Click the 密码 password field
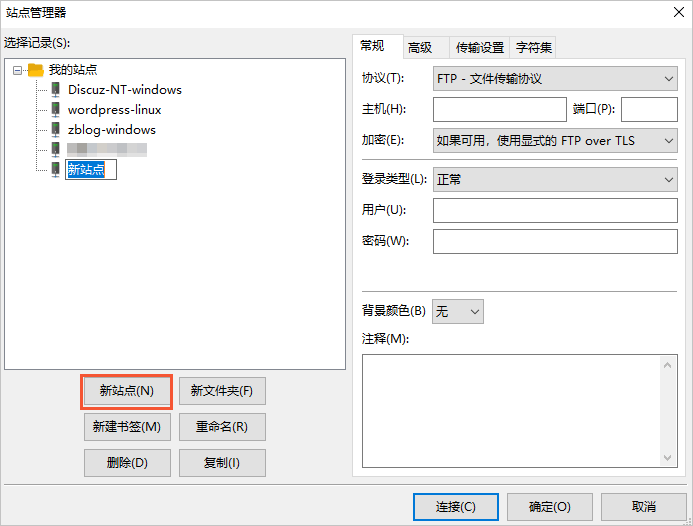The width and height of the screenshot is (693, 526). pyautogui.click(x=555, y=241)
